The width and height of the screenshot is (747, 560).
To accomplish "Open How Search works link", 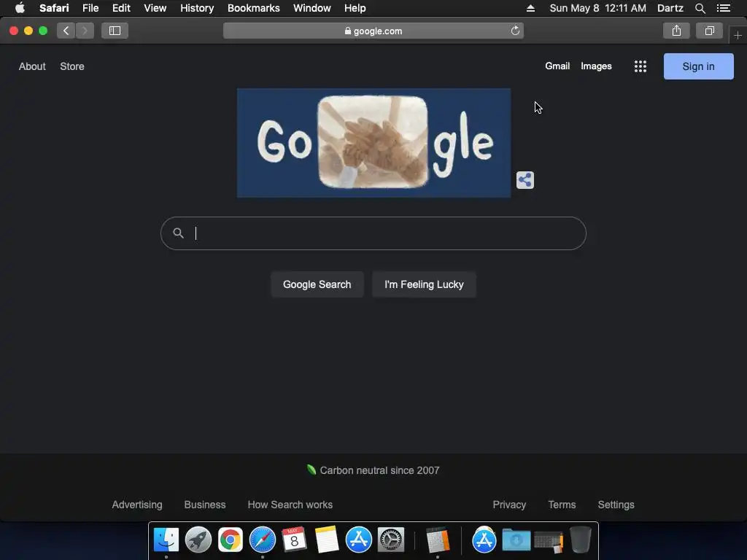I will 290,505.
